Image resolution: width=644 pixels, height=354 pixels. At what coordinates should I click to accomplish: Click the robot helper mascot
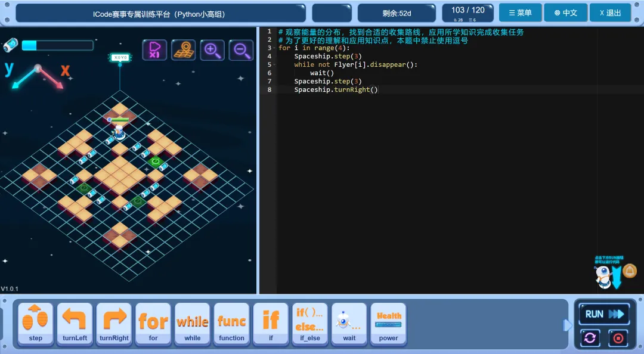(x=603, y=277)
